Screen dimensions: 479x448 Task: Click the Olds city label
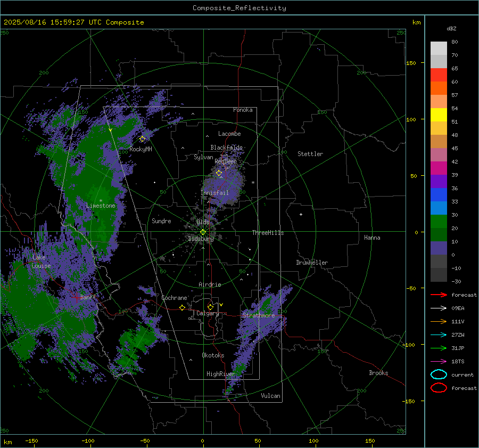[x=203, y=222]
